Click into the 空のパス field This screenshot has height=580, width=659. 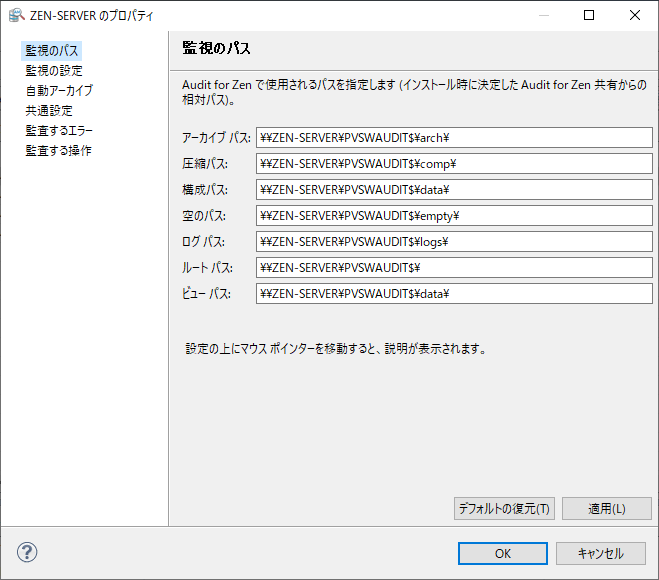(x=453, y=216)
